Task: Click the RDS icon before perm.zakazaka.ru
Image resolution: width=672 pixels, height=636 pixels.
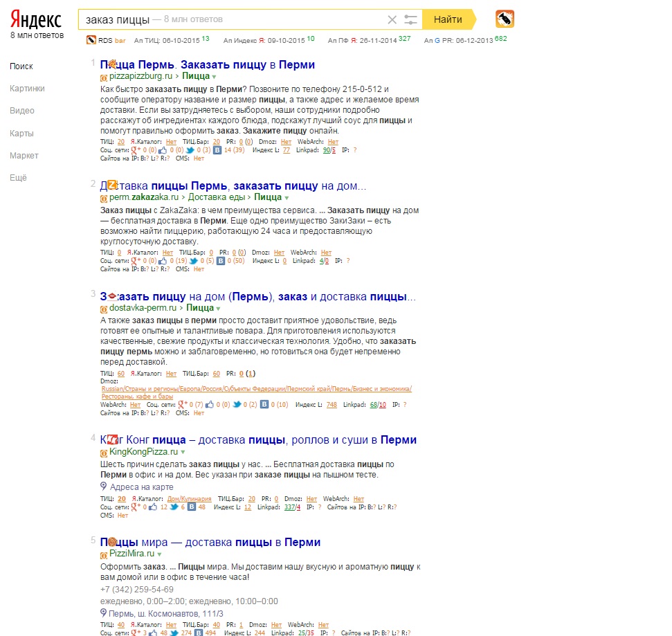Action: point(104,199)
